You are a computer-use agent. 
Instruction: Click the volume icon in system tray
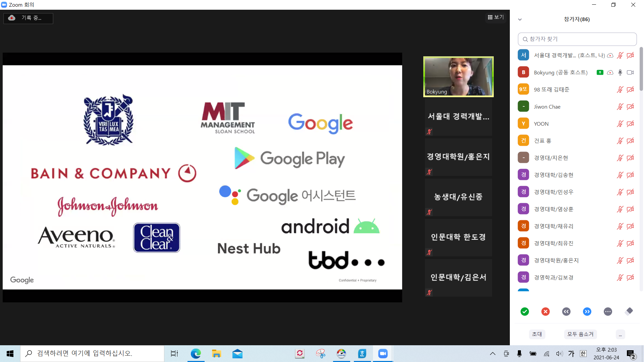click(x=559, y=354)
